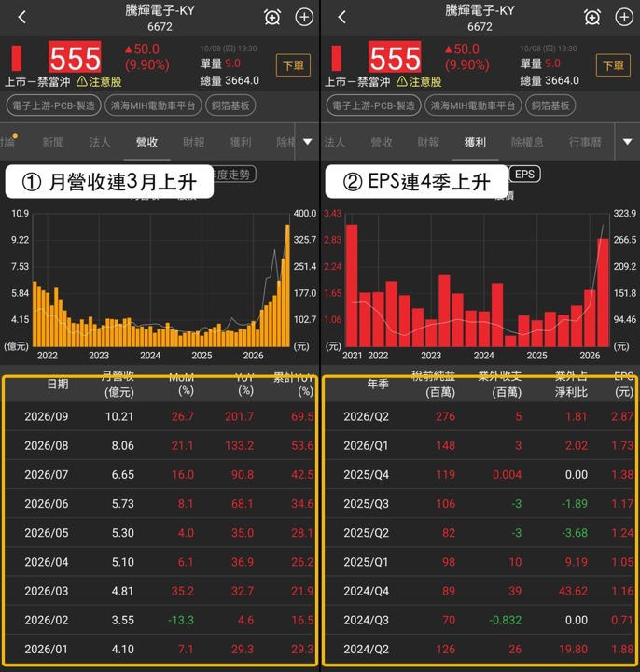
Task: Add stock to watchlist in right panel
Action: 624,18
